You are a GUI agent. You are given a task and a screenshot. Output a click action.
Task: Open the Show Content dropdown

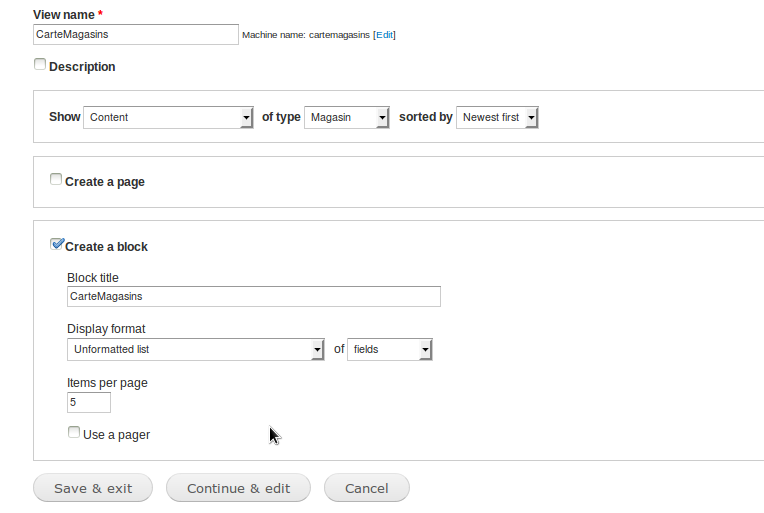168,117
